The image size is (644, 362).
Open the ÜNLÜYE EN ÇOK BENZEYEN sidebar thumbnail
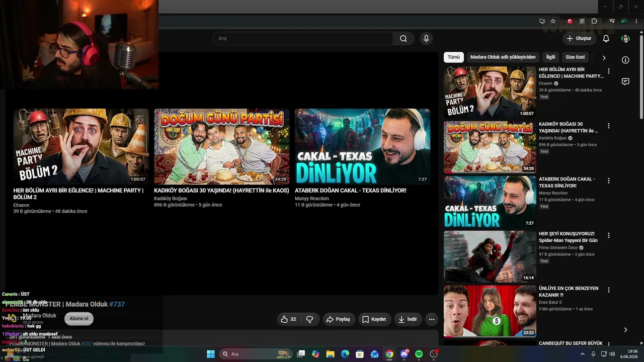click(490, 311)
